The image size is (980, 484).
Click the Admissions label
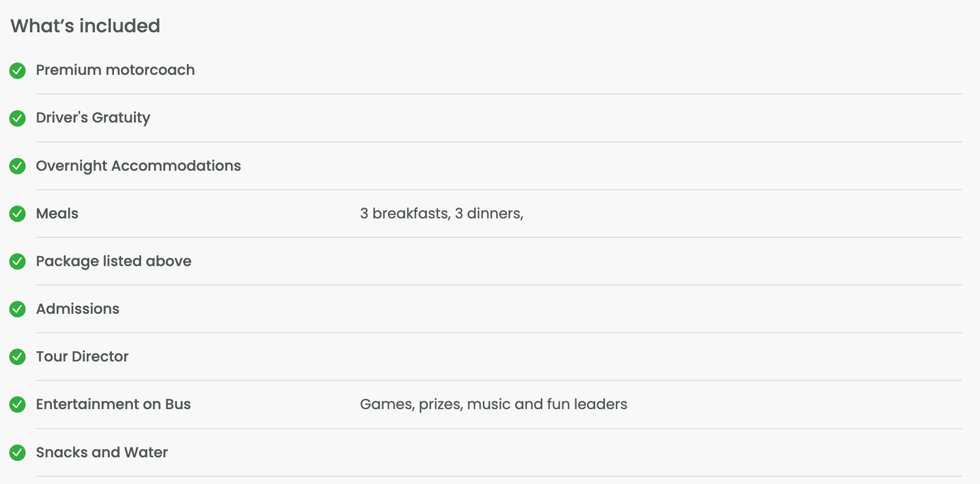coord(77,309)
